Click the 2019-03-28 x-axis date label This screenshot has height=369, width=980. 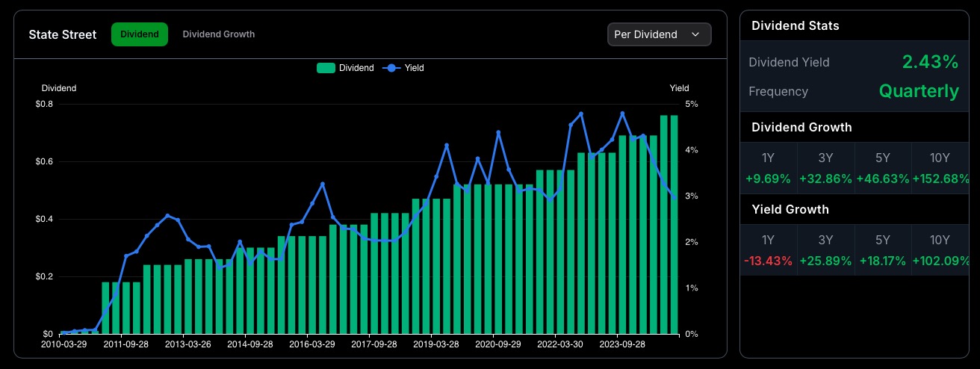pyautogui.click(x=436, y=344)
